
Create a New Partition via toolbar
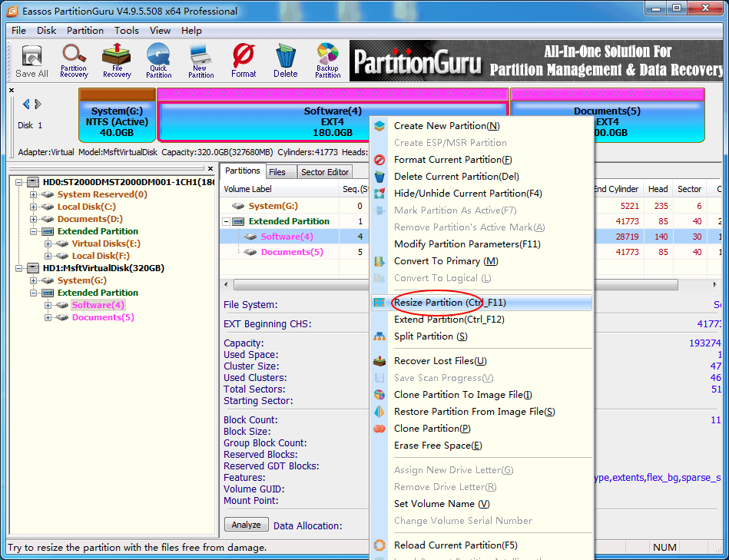200,61
